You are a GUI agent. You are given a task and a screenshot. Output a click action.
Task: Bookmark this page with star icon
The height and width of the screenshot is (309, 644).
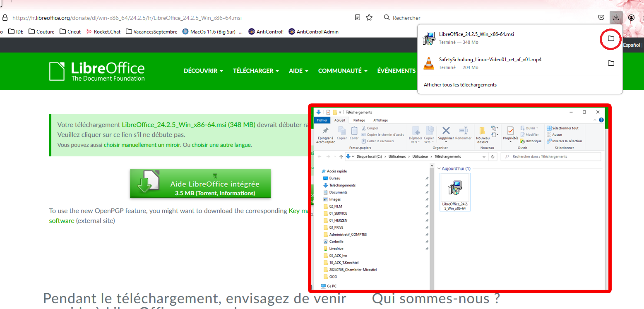pyautogui.click(x=369, y=17)
